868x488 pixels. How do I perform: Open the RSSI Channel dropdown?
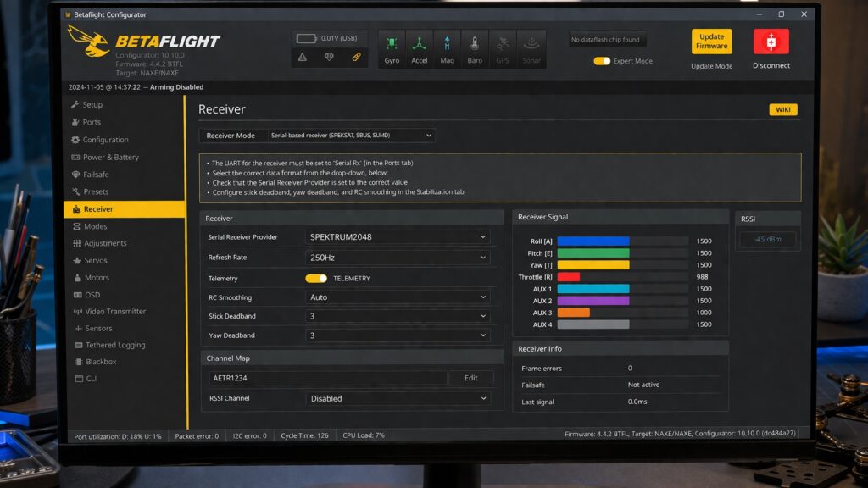(x=398, y=398)
